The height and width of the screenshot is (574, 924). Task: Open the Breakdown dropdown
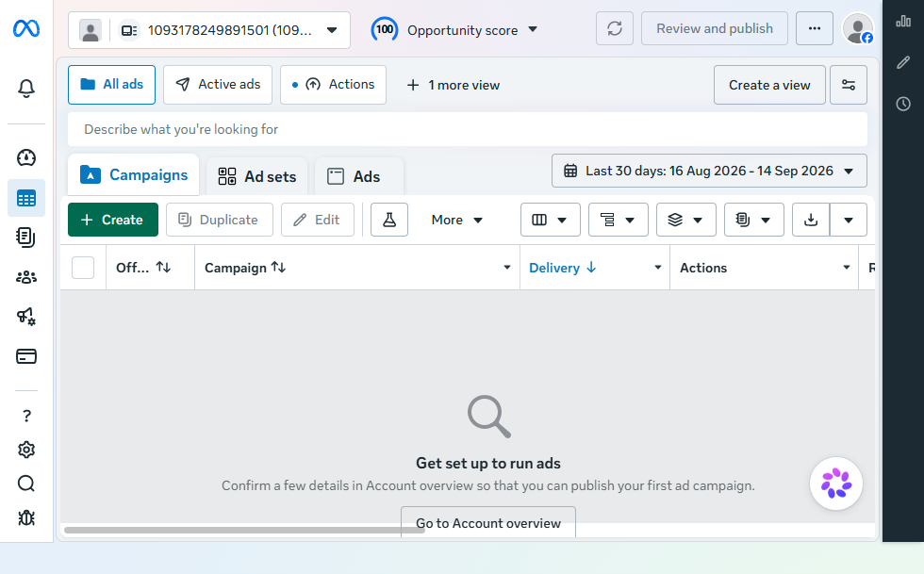point(619,220)
